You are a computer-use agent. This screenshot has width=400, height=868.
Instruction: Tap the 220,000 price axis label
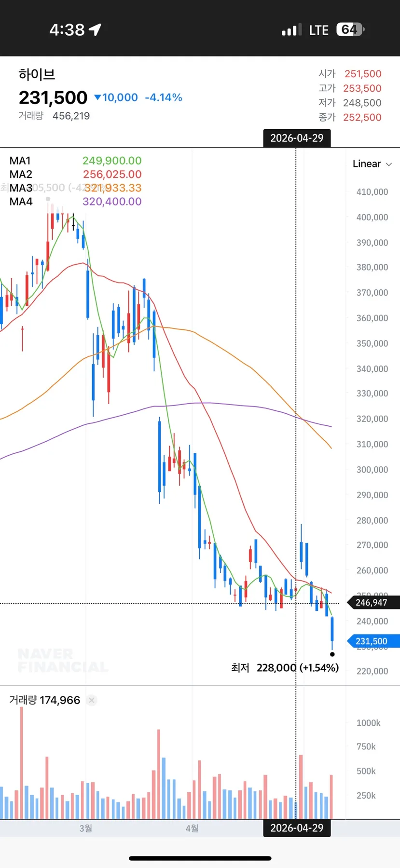click(x=372, y=671)
